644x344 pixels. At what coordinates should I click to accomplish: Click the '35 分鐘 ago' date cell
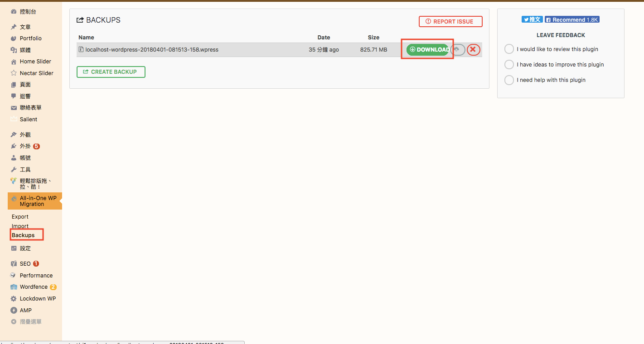pos(324,50)
